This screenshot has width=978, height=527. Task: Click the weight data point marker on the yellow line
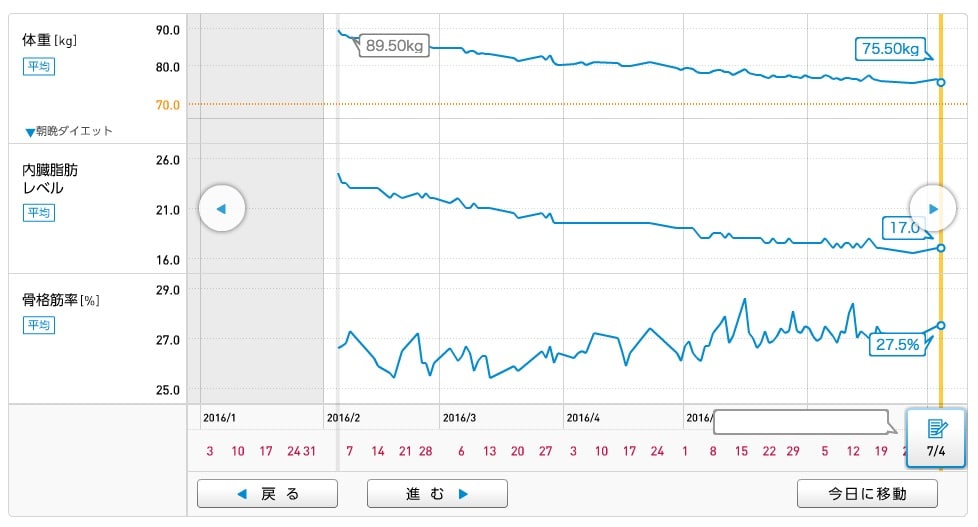coord(941,81)
